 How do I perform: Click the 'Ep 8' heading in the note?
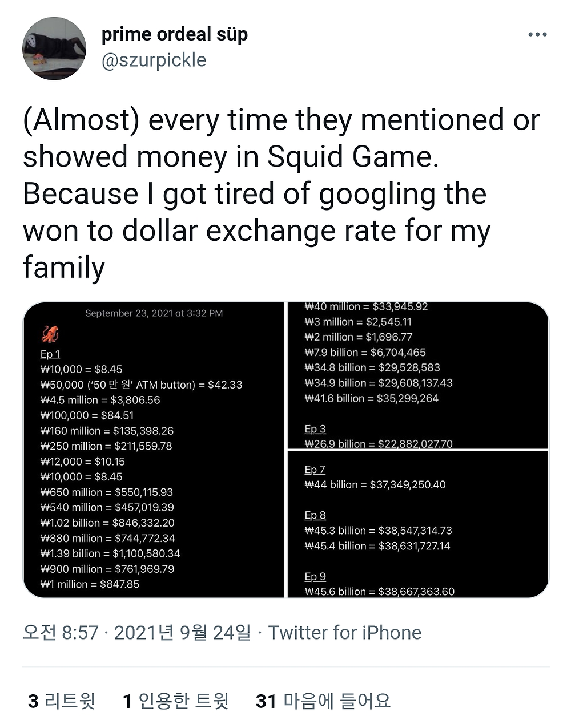pyautogui.click(x=315, y=515)
